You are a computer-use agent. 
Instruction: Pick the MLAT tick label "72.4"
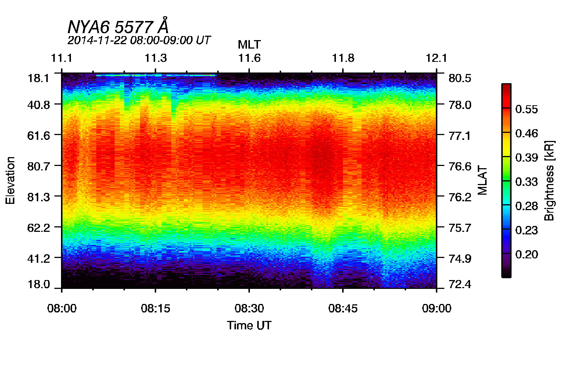(x=460, y=284)
